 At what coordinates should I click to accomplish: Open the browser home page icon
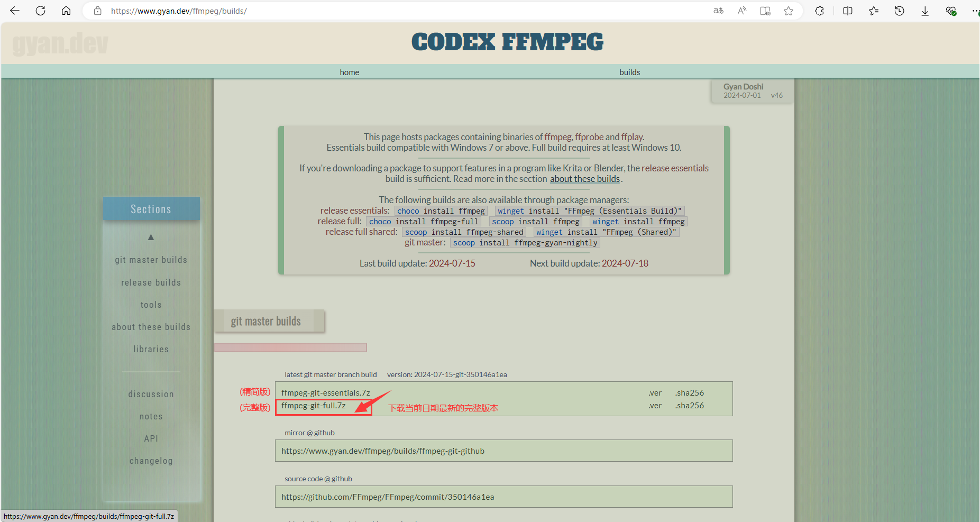66,11
